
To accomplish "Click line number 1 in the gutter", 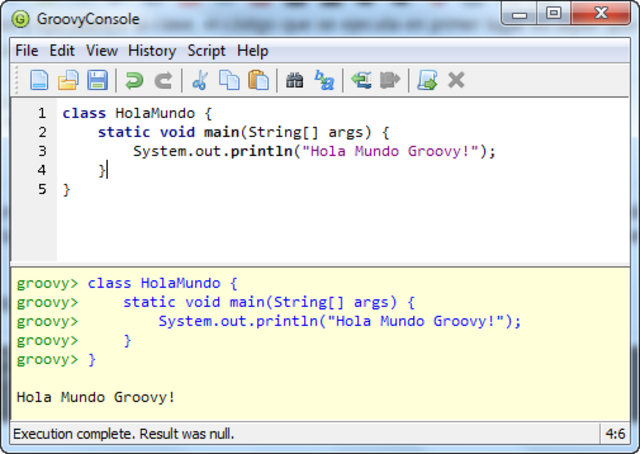I will click(42, 113).
